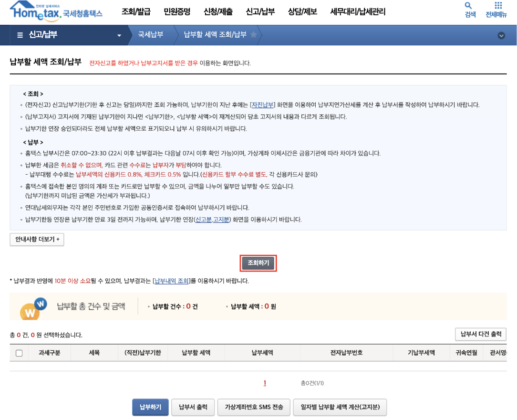Viewport: 517px width, 420px height.
Task: Click the Hometax 국세청홈택스 logo
Action: pyautogui.click(x=56, y=11)
